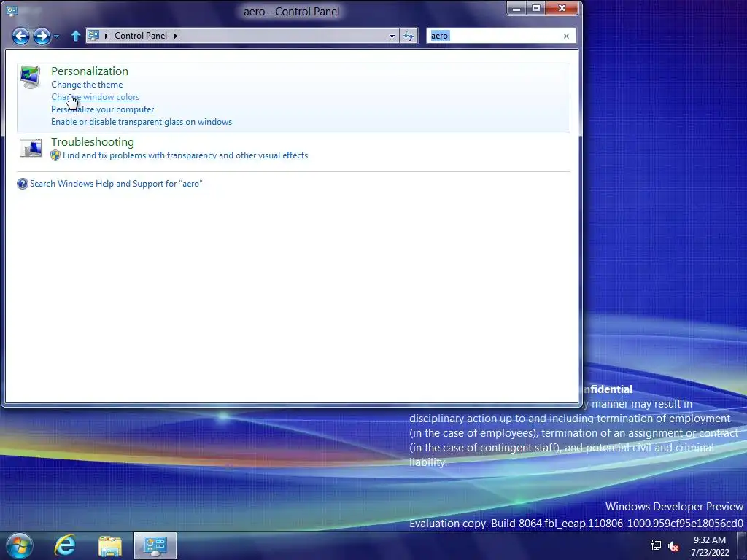This screenshot has height=560, width=747.
Task: Click the Control Panel breadcrumb in the address bar
Action: point(141,36)
